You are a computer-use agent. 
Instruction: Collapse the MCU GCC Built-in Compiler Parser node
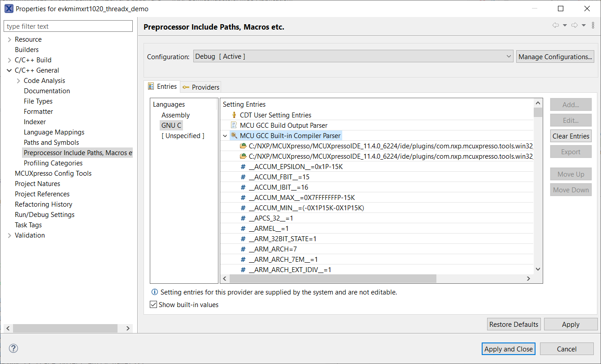[225, 136]
